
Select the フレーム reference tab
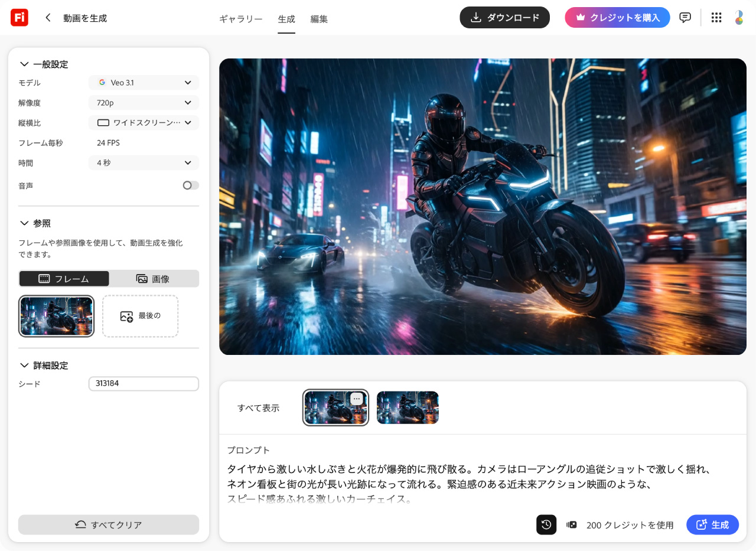[64, 279]
